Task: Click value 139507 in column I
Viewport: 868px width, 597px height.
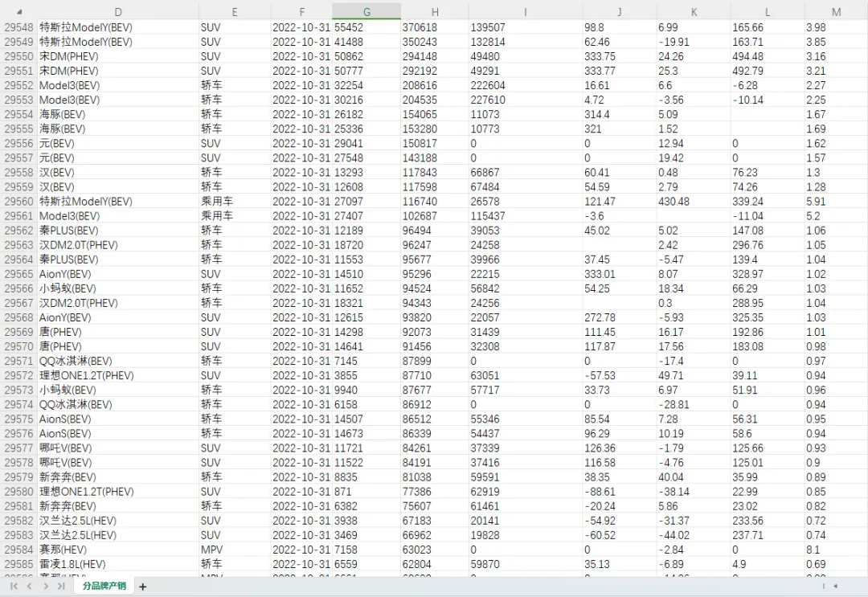Action: (488, 27)
